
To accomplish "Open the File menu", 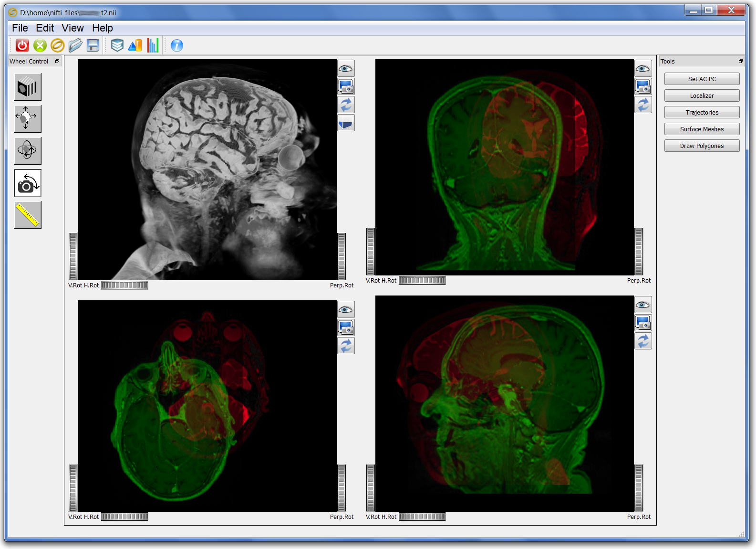I will 20,28.
